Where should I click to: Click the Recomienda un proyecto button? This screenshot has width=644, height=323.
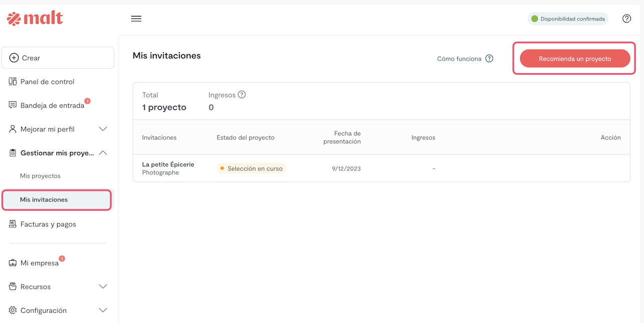[574, 59]
